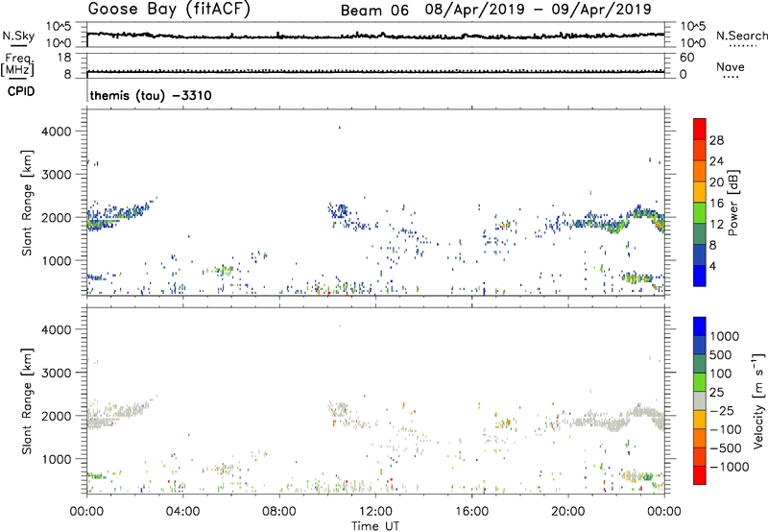Screen dimensions: 768x532
Task: Click the bright blue top Velocity color segment
Action: [700, 326]
